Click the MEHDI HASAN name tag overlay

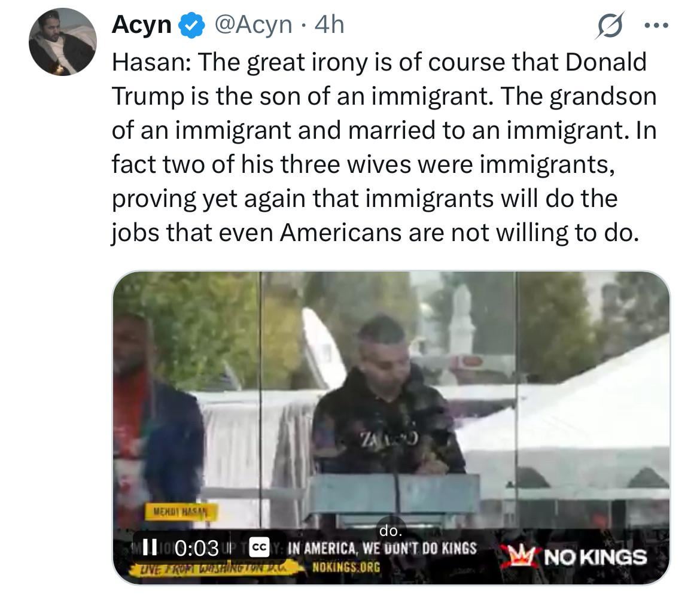pyautogui.click(x=181, y=511)
